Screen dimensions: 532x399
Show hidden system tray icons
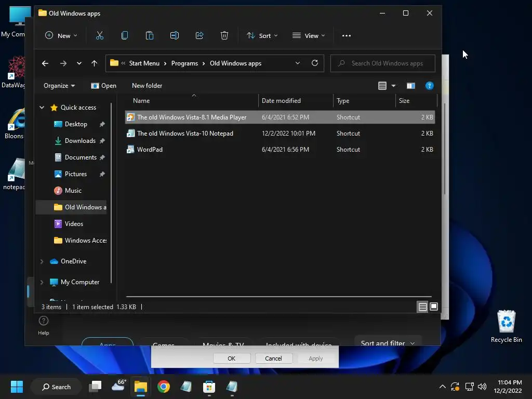443,387
